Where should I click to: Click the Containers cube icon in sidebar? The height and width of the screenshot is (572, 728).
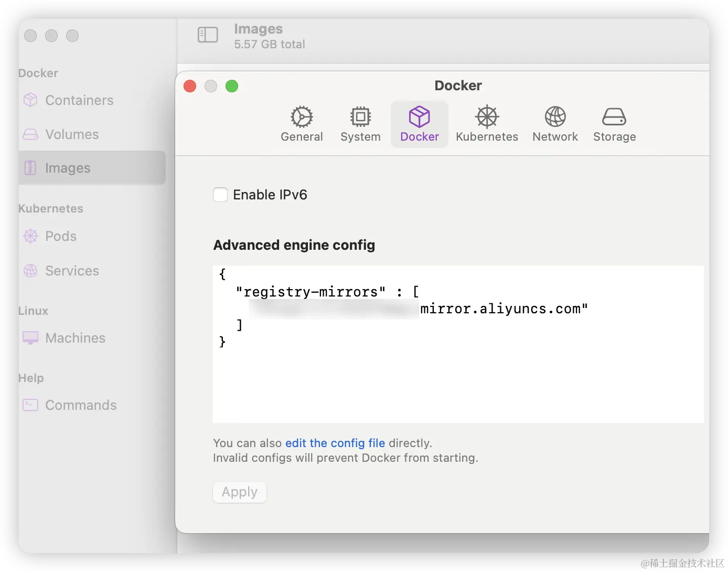click(x=30, y=100)
